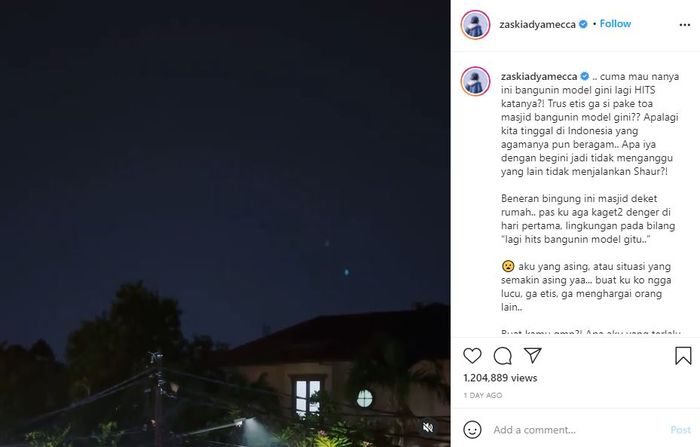The width and height of the screenshot is (700, 447).
Task: Submit the comment with Post button
Action: click(x=680, y=430)
